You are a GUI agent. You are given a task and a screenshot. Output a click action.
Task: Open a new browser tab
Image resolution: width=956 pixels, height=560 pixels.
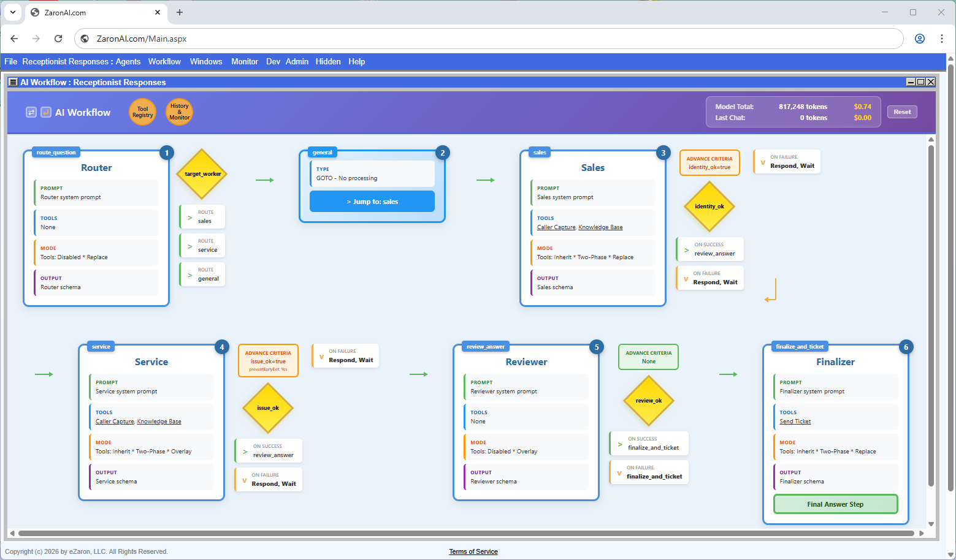180,12
